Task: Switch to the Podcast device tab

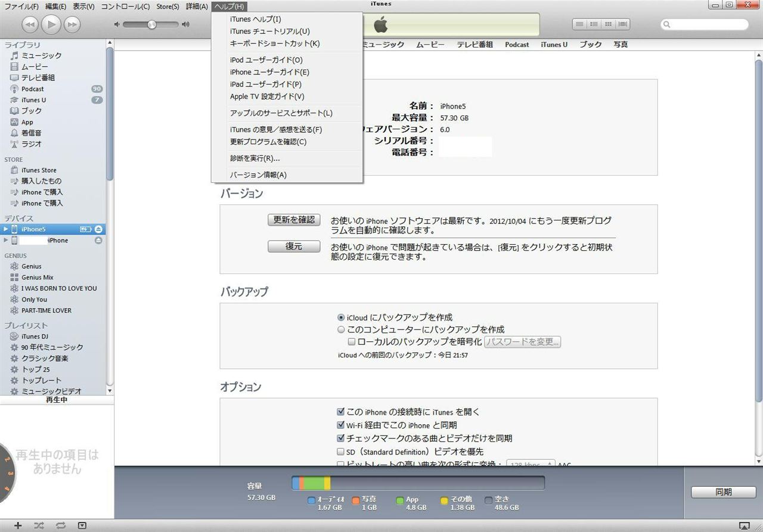Action: pos(517,45)
